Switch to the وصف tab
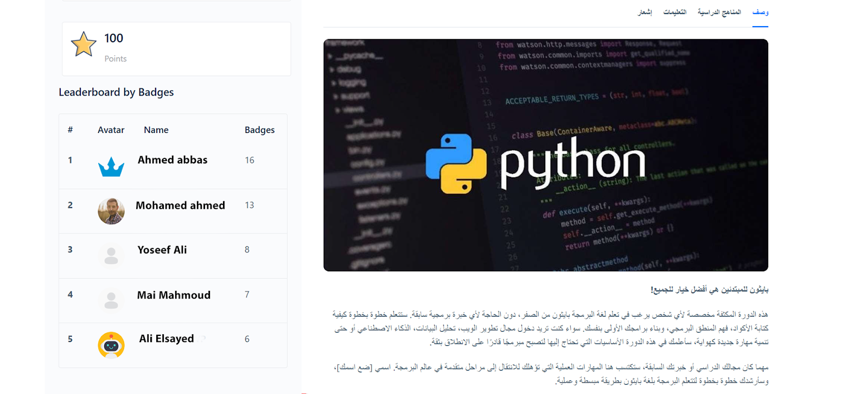The image size is (868, 394). click(x=760, y=12)
